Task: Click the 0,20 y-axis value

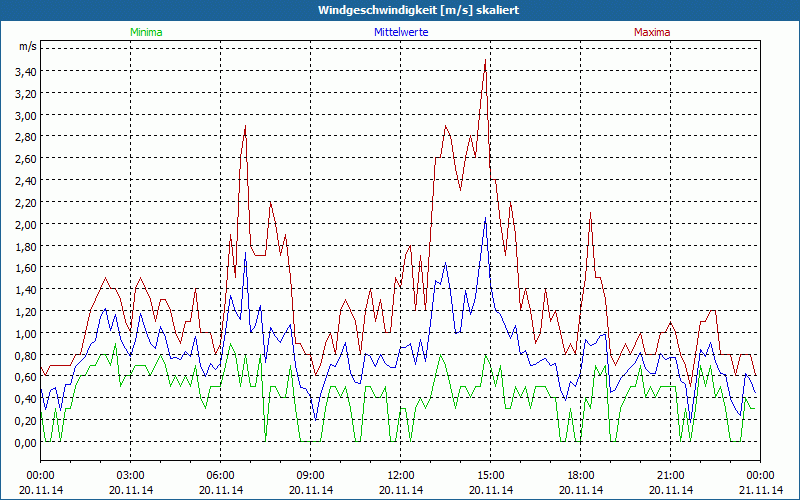Action: 26,421
